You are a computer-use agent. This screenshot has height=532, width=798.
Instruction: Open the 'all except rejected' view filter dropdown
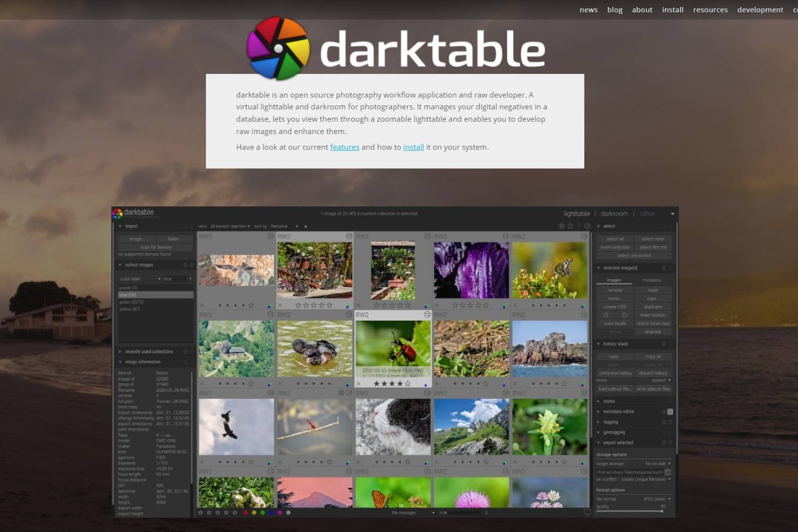point(230,226)
